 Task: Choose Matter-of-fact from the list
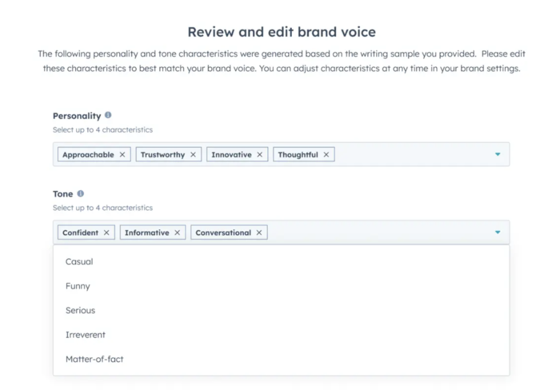click(x=94, y=359)
